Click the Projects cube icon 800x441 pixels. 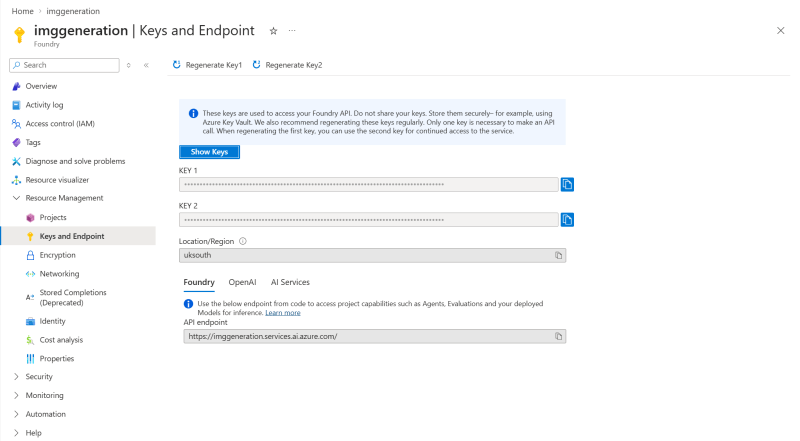30,217
